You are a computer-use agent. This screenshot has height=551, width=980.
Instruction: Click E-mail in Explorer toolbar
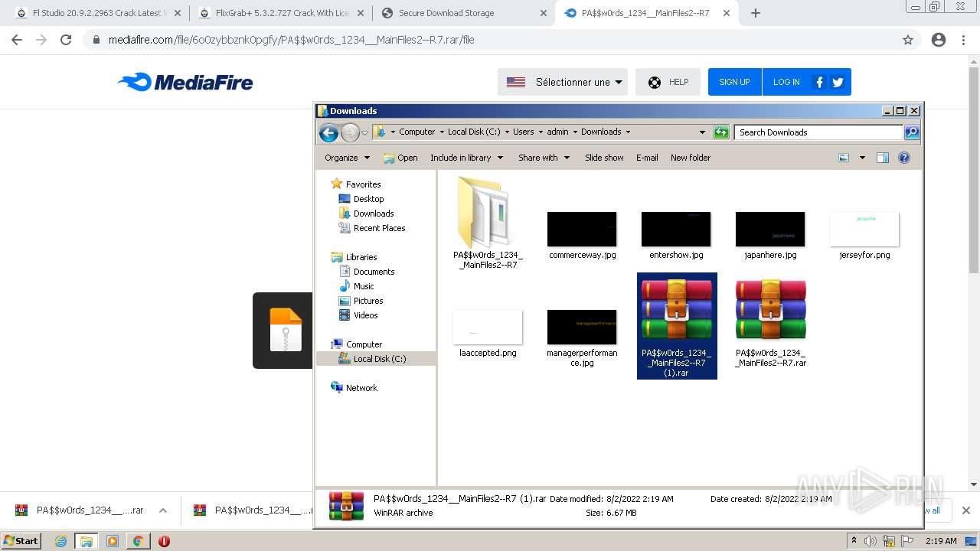click(647, 158)
